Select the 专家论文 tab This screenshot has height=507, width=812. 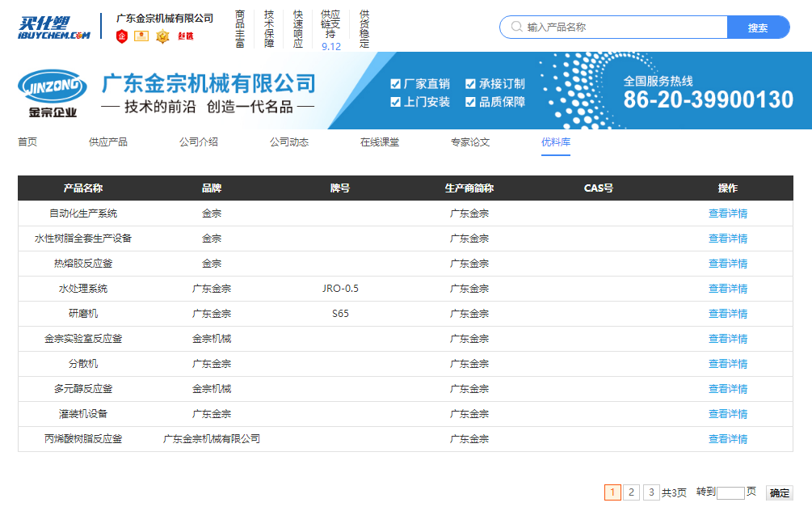tap(470, 142)
